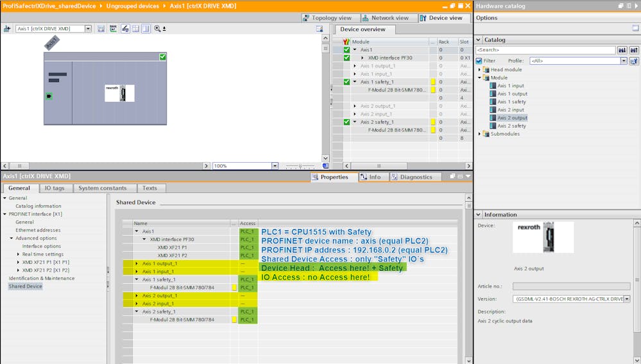
Task: Click the search downwards icon in catalog
Action: pos(622,50)
